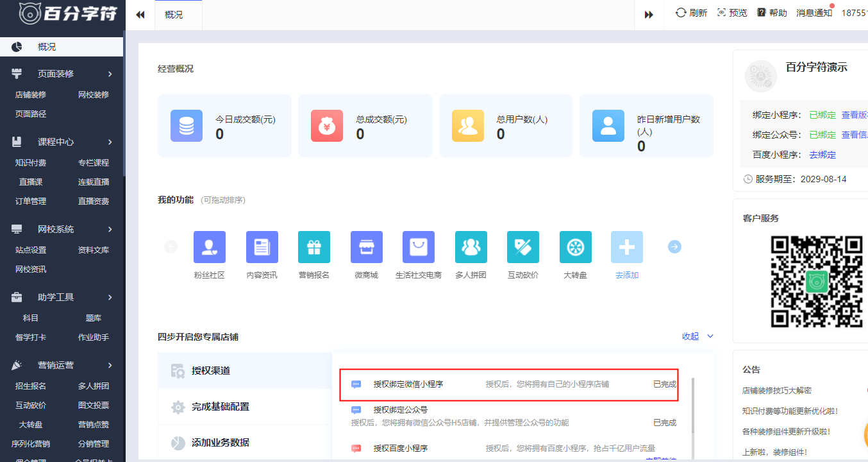Select the 授权渠道 step
This screenshot has height=462, width=868.
245,370
